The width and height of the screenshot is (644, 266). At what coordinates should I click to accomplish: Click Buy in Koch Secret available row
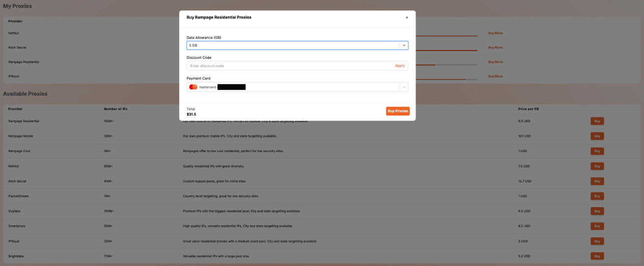tap(597, 181)
